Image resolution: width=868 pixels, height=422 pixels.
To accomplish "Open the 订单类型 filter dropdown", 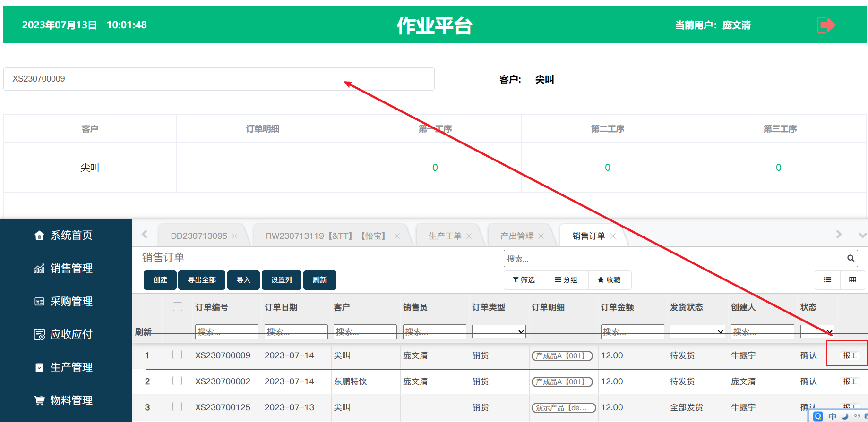I will [498, 331].
